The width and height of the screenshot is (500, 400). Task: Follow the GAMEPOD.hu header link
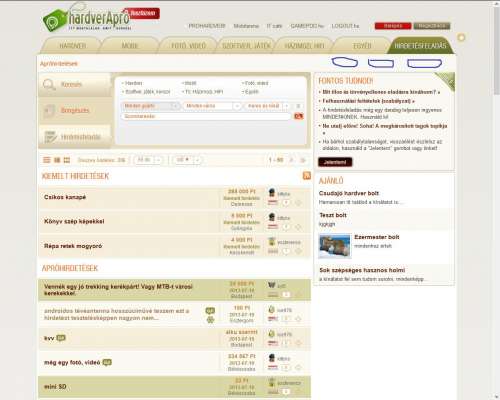point(307,26)
